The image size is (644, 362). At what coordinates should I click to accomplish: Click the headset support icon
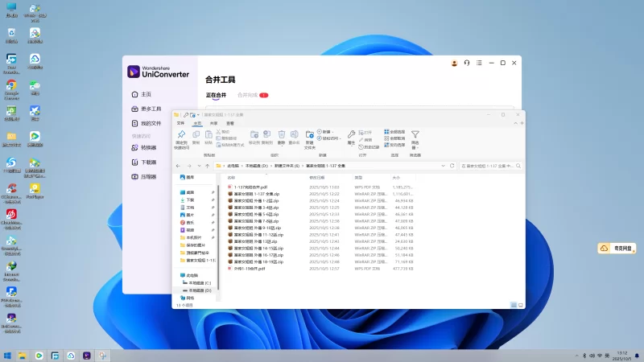tap(467, 63)
